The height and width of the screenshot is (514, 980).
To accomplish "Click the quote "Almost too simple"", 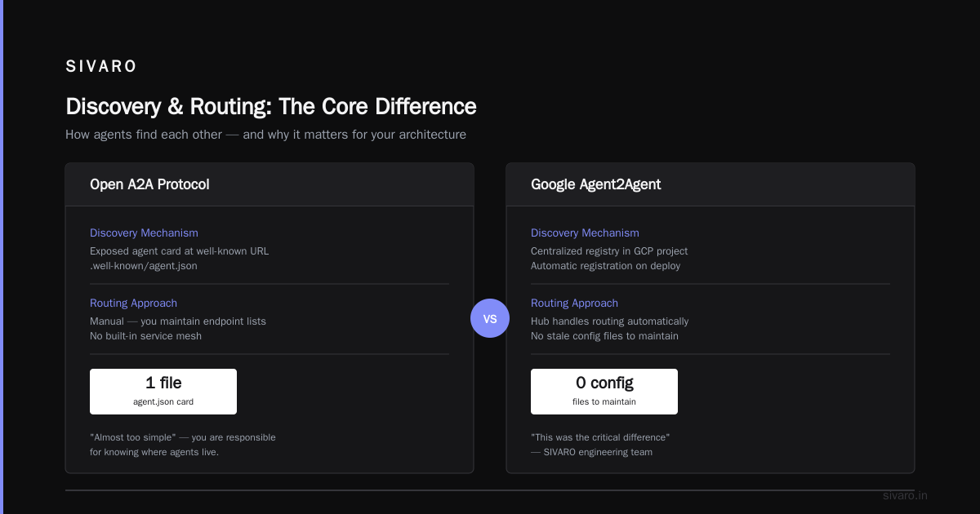I will pyautogui.click(x=133, y=437).
